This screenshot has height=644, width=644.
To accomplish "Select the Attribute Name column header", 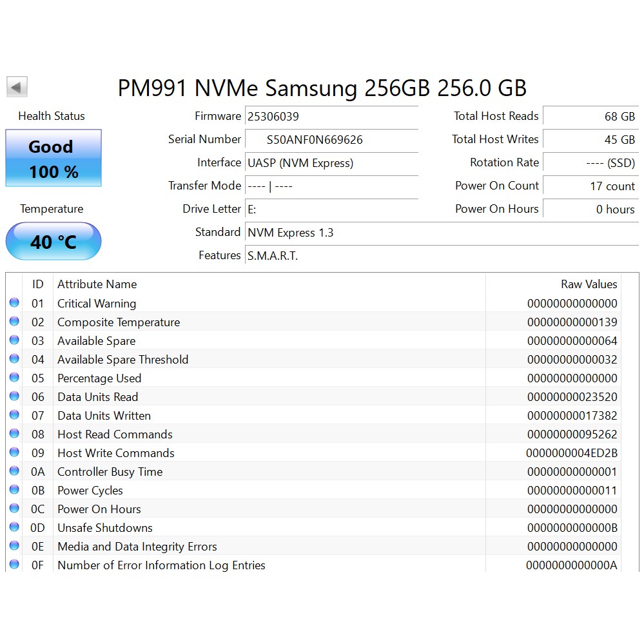I will (x=97, y=284).
